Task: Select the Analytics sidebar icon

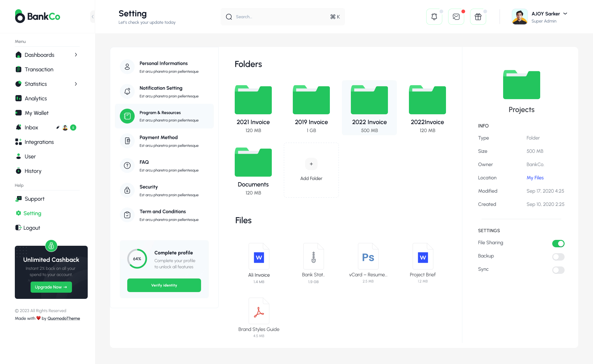Action: pyautogui.click(x=19, y=98)
